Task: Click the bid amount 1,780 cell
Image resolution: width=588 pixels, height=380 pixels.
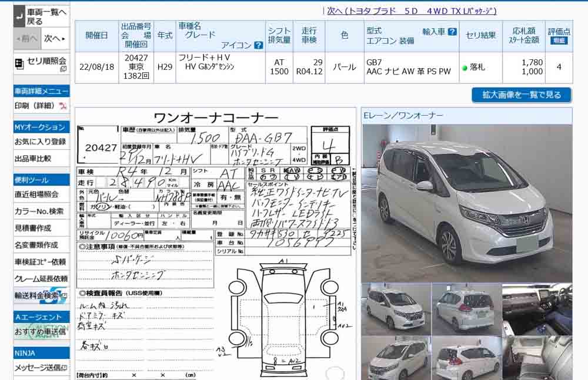Action: tap(523, 67)
